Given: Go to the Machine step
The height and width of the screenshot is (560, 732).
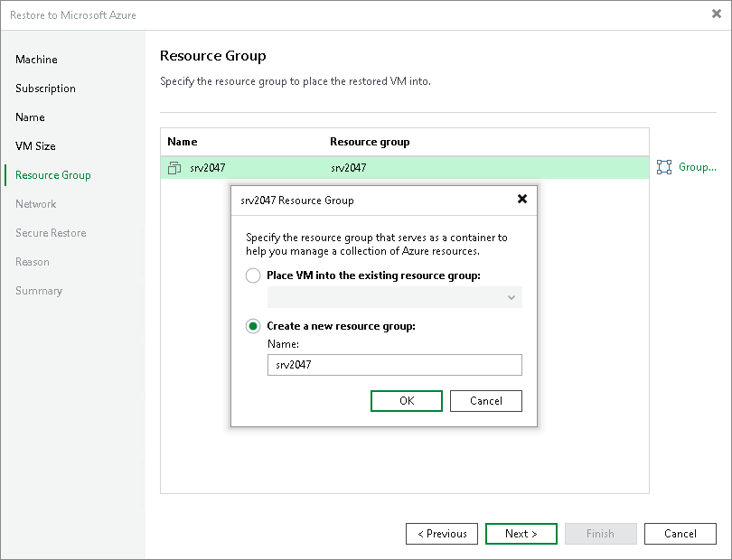Looking at the screenshot, I should 36,60.
